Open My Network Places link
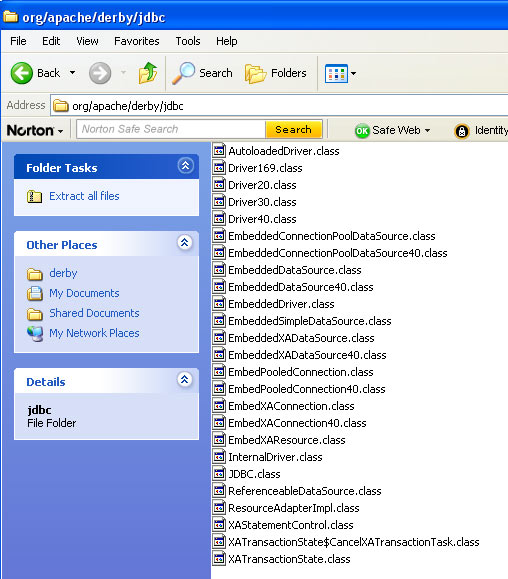 pos(94,333)
